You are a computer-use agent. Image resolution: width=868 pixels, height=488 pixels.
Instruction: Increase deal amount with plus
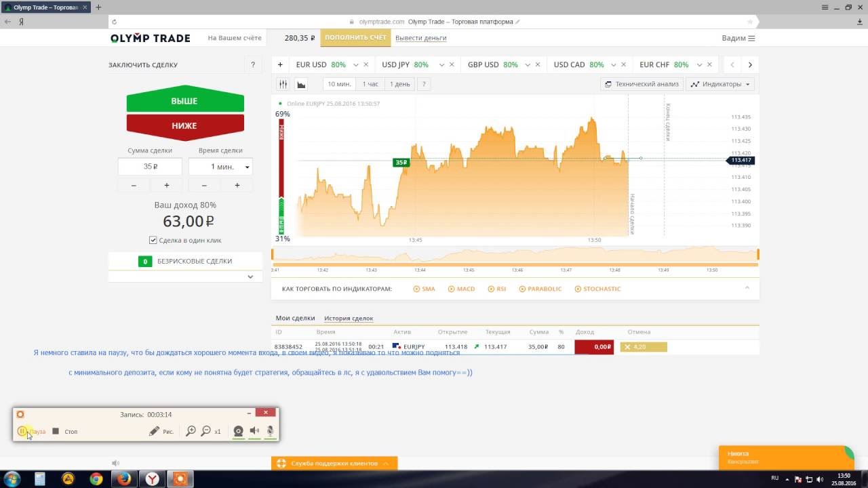(x=167, y=185)
